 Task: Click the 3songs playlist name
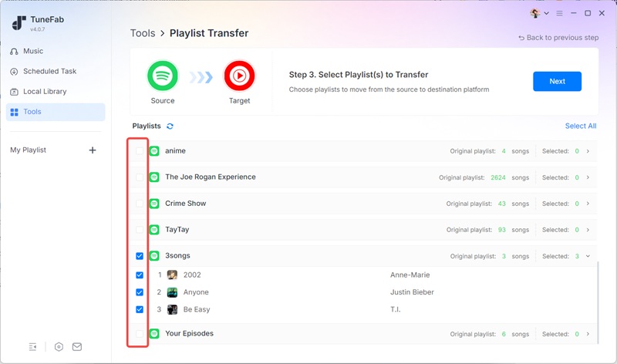(177, 256)
